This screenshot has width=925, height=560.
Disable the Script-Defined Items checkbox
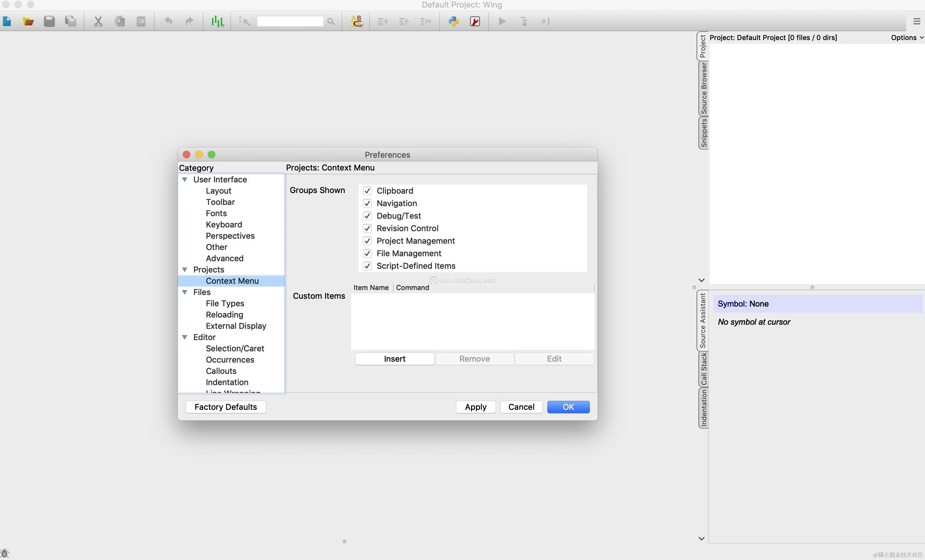[367, 266]
